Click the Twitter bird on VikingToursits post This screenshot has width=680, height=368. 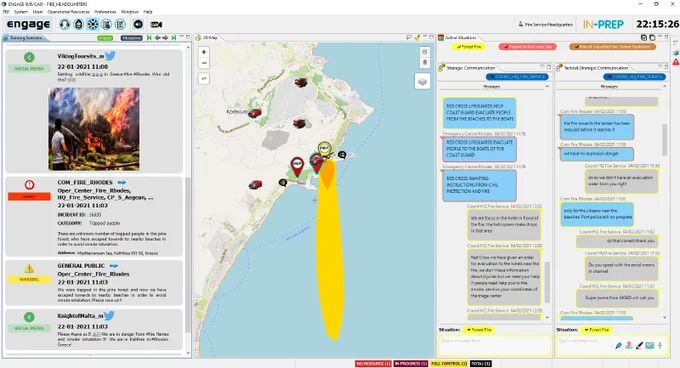coord(110,55)
